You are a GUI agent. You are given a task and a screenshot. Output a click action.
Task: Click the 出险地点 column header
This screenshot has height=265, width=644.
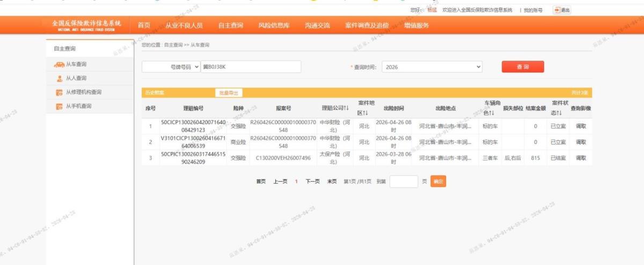[x=445, y=108]
